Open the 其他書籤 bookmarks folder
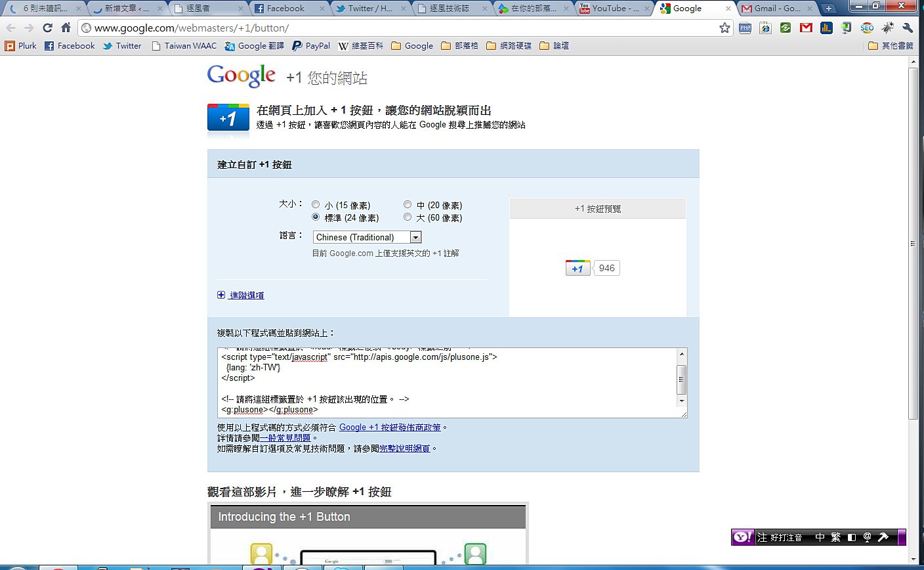The image size is (924, 570). click(891, 46)
